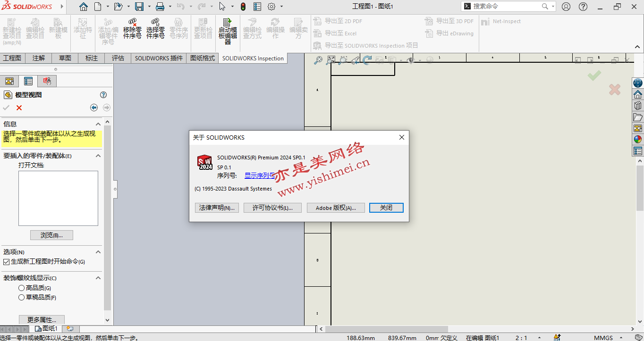
Task: Open File Explorer folder in task pane
Action: click(x=638, y=117)
